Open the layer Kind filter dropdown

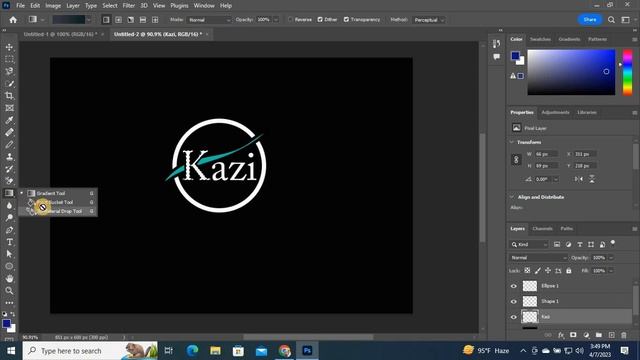(x=529, y=244)
